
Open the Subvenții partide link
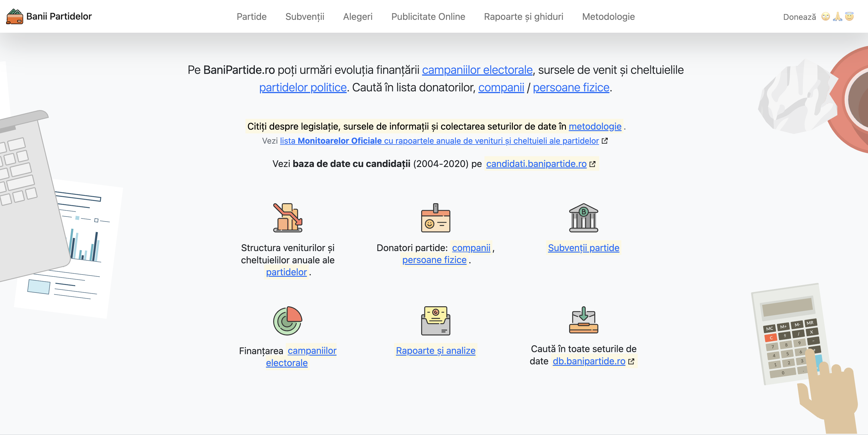click(x=583, y=248)
